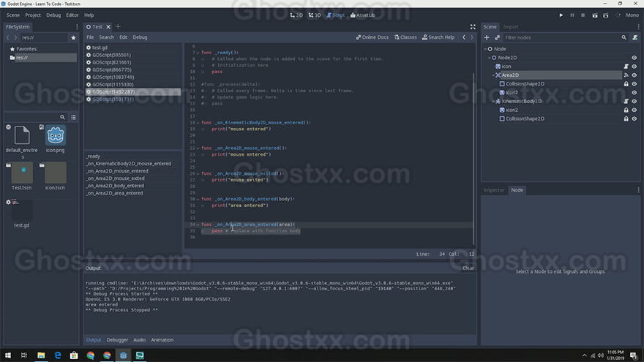Open script attached to icon node
Image resolution: width=644 pixels, height=362 pixels.
[x=626, y=67]
